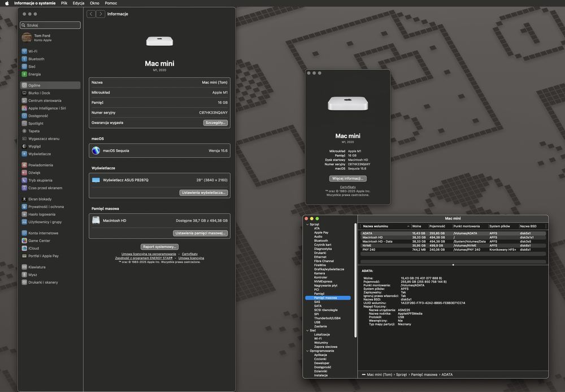Click the Wygaszacz ekranu icon

(x=24, y=138)
